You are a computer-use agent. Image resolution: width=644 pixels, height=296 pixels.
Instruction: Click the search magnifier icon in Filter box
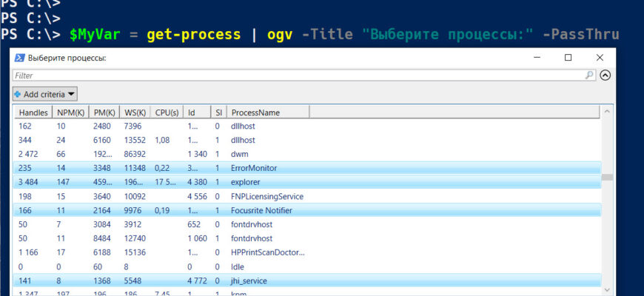[590, 75]
